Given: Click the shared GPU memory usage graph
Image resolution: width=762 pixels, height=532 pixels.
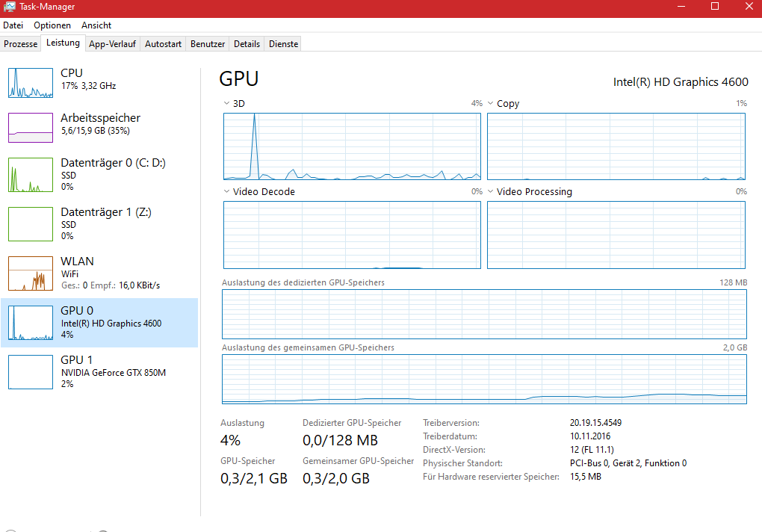Looking at the screenshot, I should pyautogui.click(x=484, y=379).
